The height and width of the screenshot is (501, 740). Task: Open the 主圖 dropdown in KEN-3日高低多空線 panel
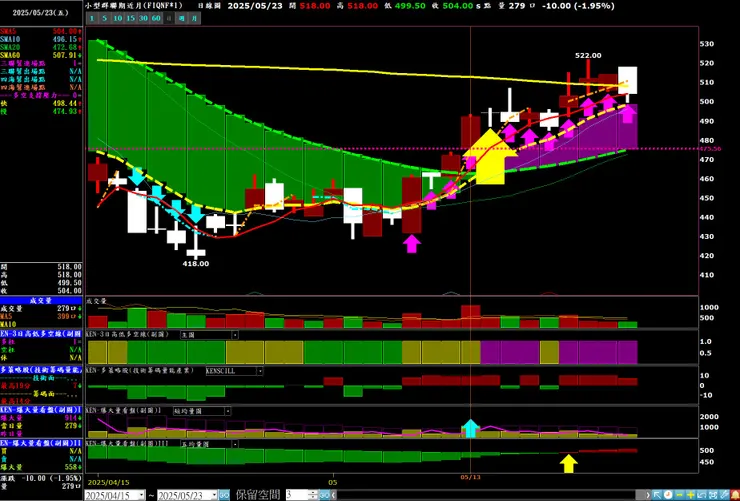pyautogui.click(x=235, y=334)
